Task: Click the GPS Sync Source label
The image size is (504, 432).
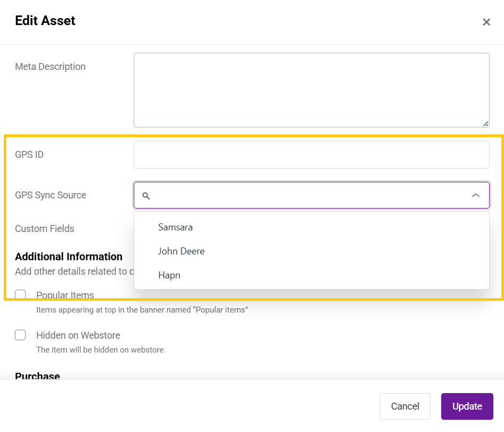Action: [51, 195]
